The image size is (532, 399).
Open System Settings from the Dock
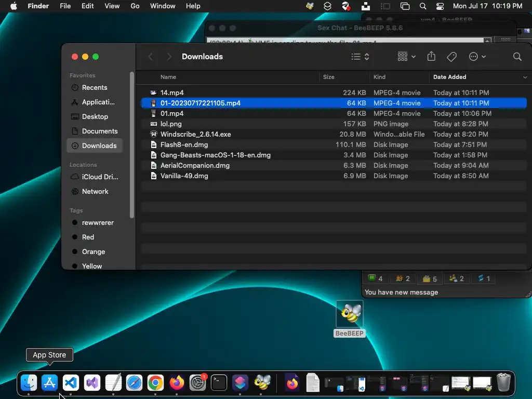[198, 383]
